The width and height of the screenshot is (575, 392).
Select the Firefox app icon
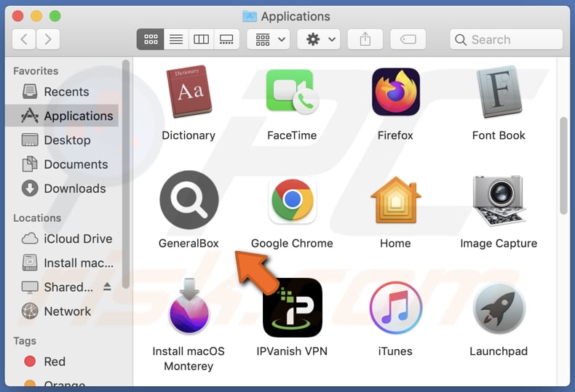pos(396,92)
